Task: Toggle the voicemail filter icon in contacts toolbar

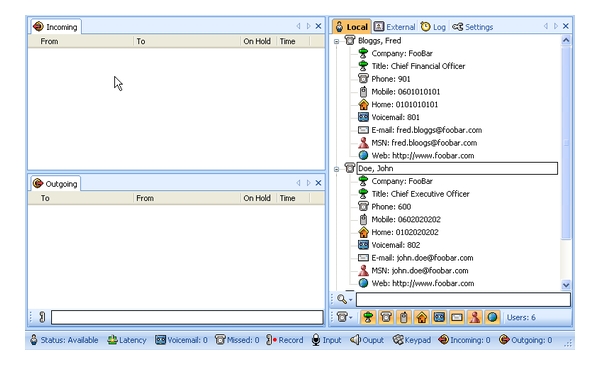Action: [x=439, y=317]
